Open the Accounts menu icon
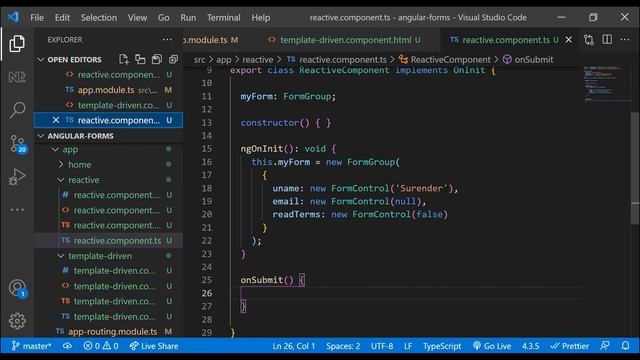Viewport: 640px width, 360px height. [18, 288]
